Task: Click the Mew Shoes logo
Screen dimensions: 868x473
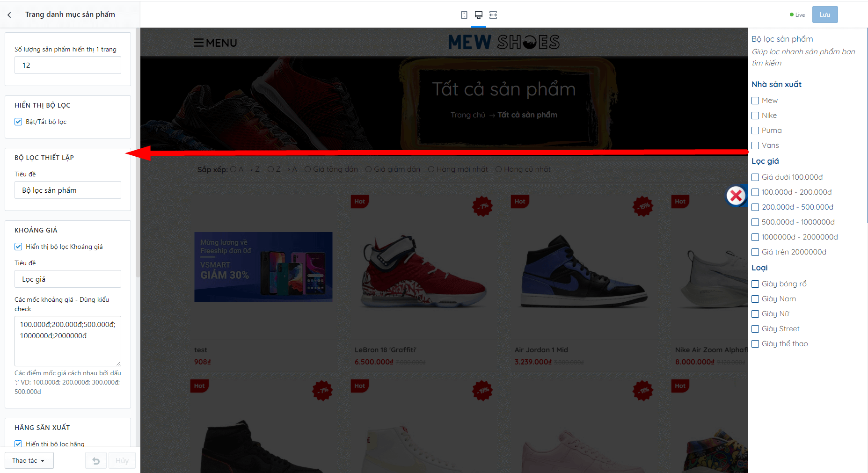Action: click(x=504, y=42)
